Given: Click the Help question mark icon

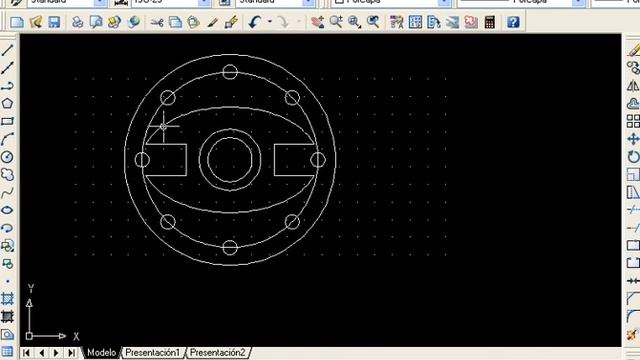Looking at the screenshot, I should pyautogui.click(x=513, y=22).
